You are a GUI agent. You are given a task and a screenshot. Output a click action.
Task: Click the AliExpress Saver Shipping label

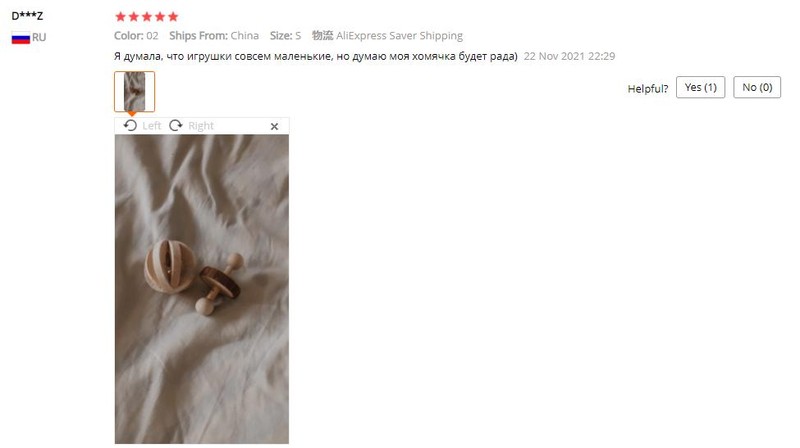pyautogui.click(x=399, y=36)
